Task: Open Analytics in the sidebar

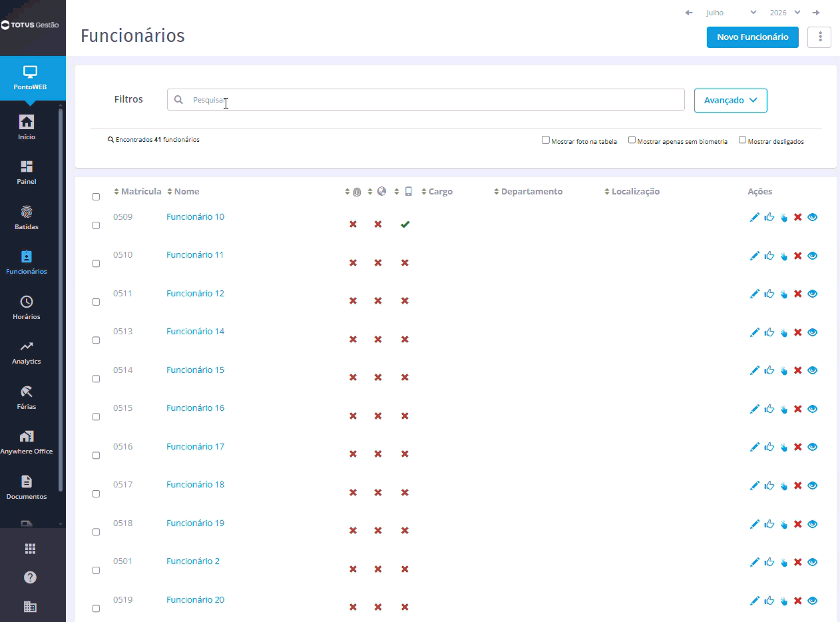Action: (27, 352)
